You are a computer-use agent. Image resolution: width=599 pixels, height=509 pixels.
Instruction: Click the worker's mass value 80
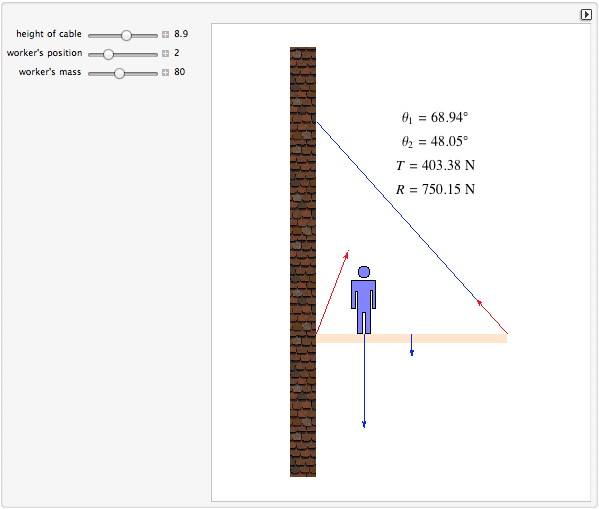pos(180,72)
